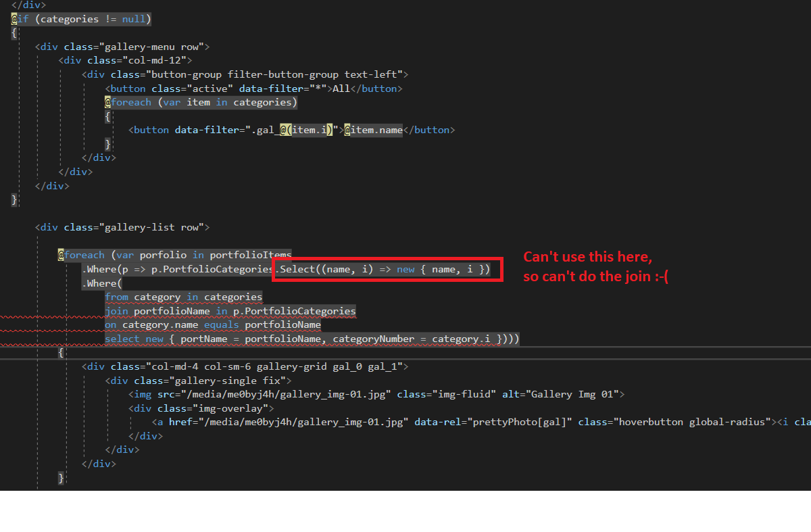Viewport: 811px width, 532px height.
Task: Click the red-boxed .Select((name, i) call
Action: [387, 269]
